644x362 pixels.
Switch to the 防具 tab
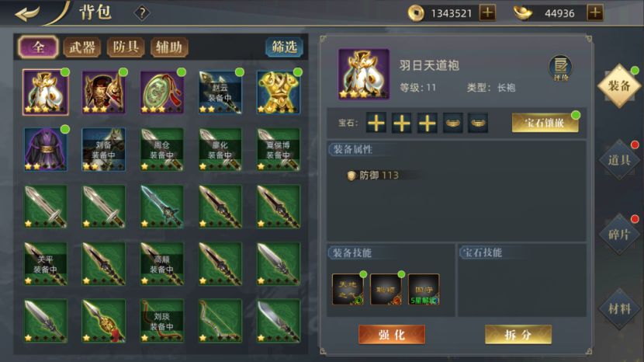tap(126, 47)
